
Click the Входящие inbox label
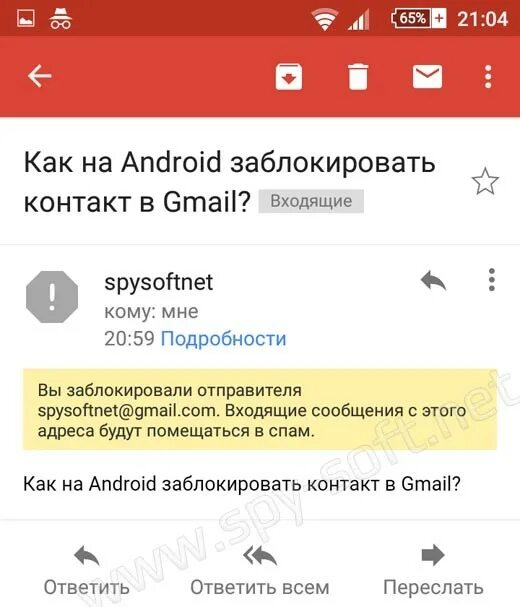pos(311,201)
